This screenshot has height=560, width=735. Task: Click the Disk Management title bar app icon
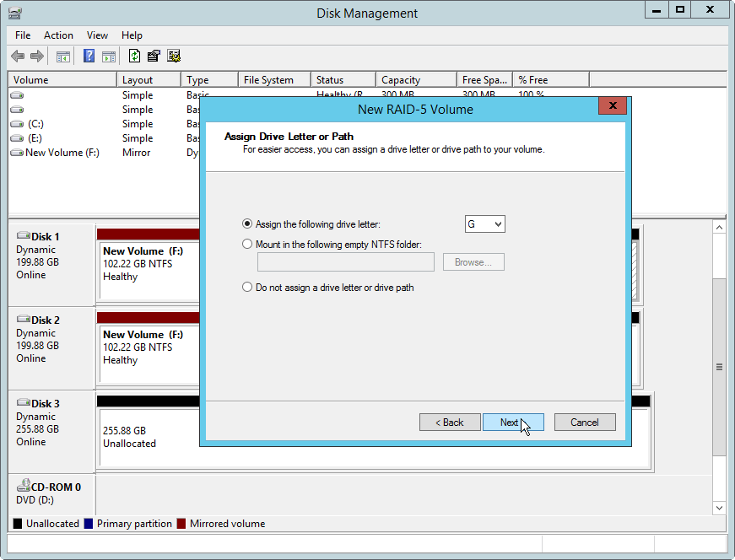[x=14, y=13]
